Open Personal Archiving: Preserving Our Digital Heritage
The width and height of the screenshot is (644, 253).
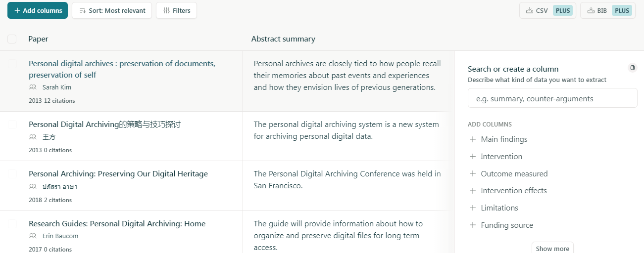[118, 174]
